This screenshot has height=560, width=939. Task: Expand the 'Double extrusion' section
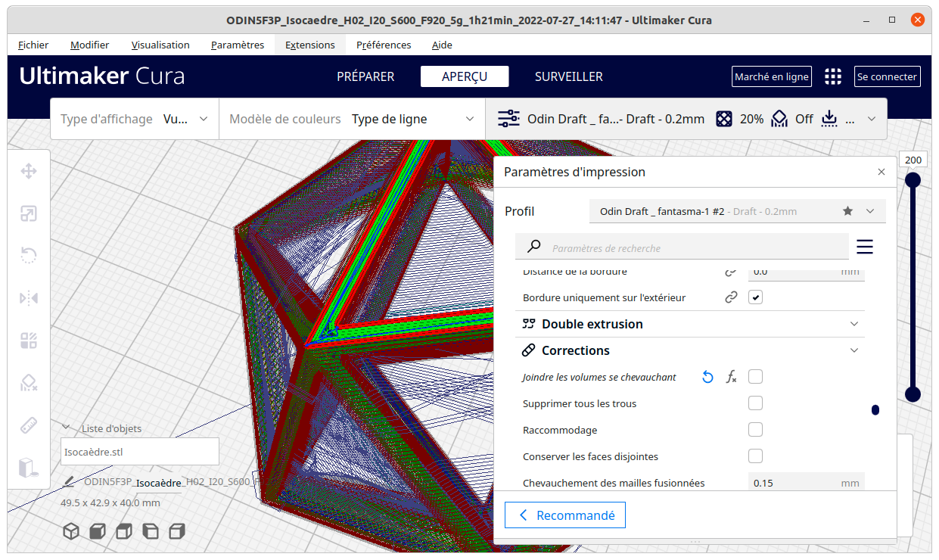pos(690,324)
